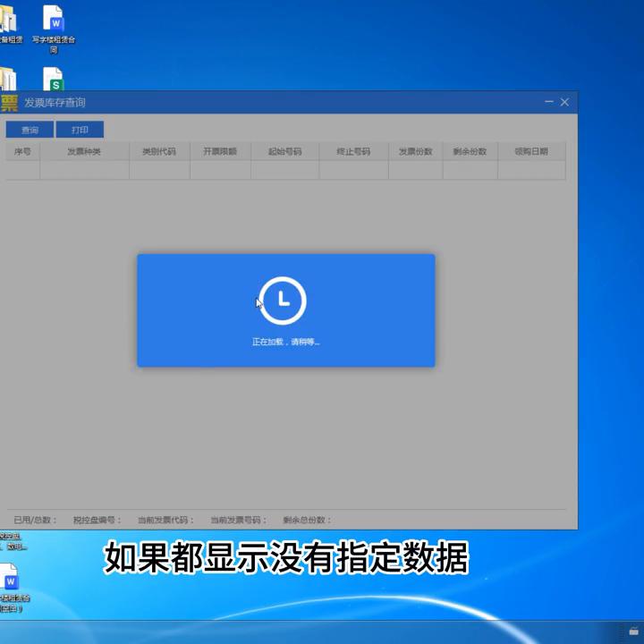Click the 查询 button
644x644 pixels.
click(30, 130)
